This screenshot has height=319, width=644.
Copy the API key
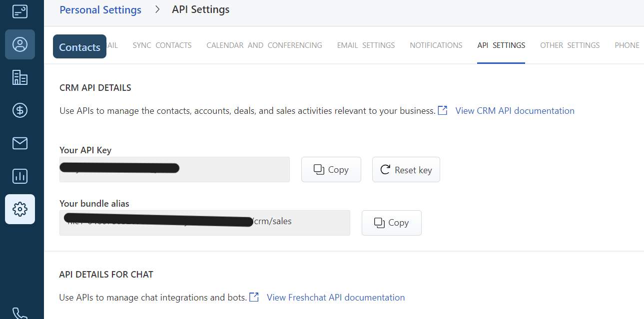pyautogui.click(x=331, y=170)
